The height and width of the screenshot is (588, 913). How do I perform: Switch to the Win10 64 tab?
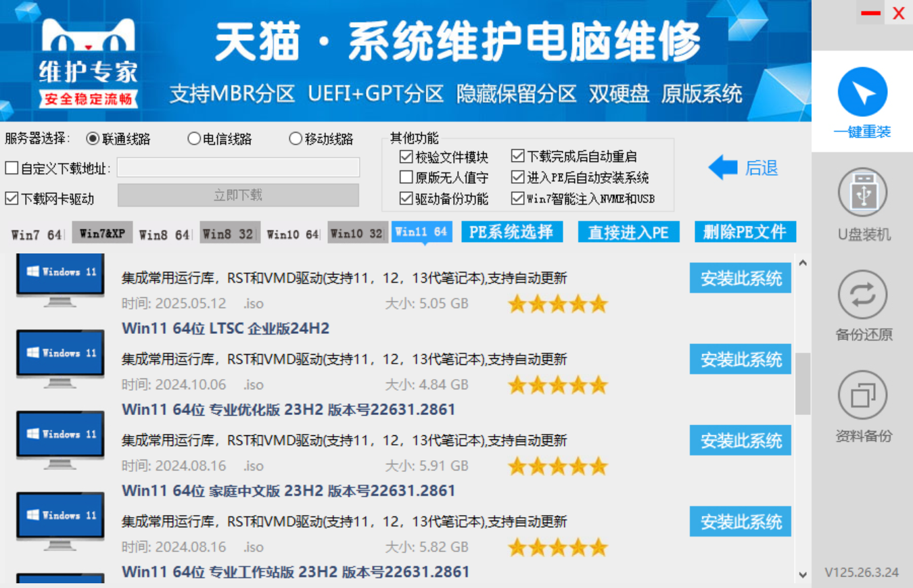(292, 235)
